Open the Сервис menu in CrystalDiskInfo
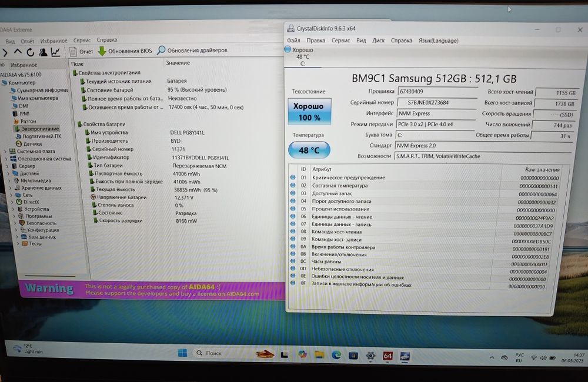Image resolution: width=588 pixels, height=382 pixels. click(340, 40)
